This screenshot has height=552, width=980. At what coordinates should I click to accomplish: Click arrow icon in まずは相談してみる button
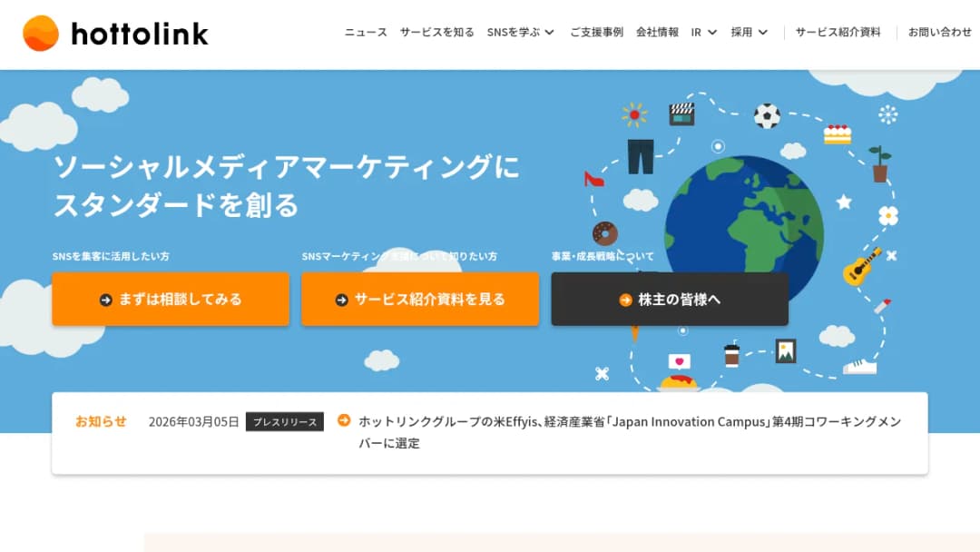[105, 301]
